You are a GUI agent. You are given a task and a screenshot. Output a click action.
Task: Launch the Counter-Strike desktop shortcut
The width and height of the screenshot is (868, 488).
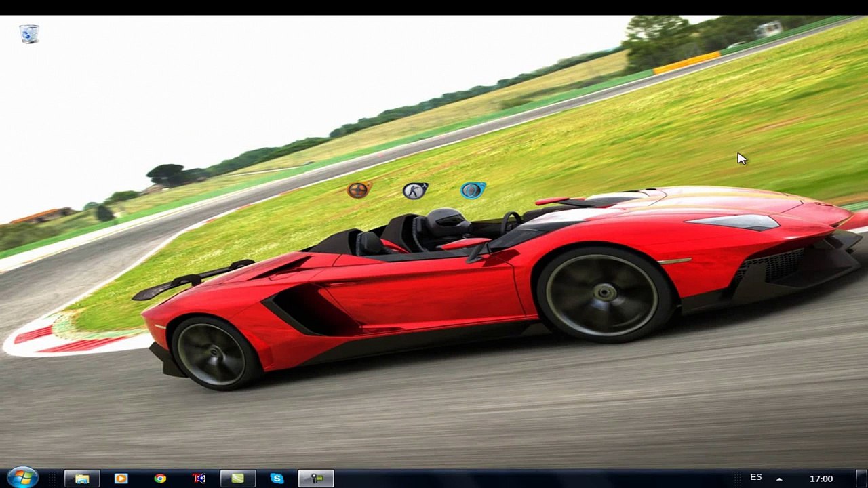415,190
